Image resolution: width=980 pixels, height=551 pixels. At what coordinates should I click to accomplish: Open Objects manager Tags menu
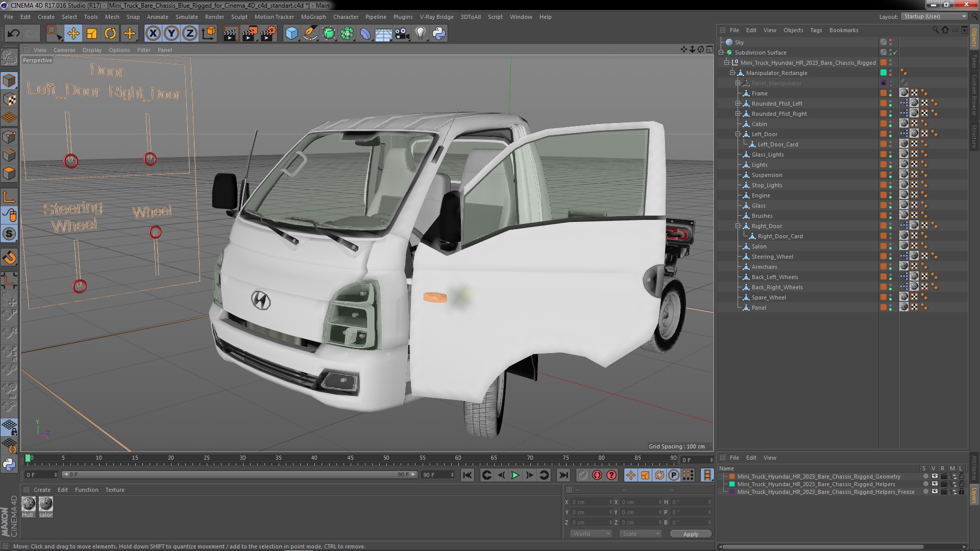point(816,30)
